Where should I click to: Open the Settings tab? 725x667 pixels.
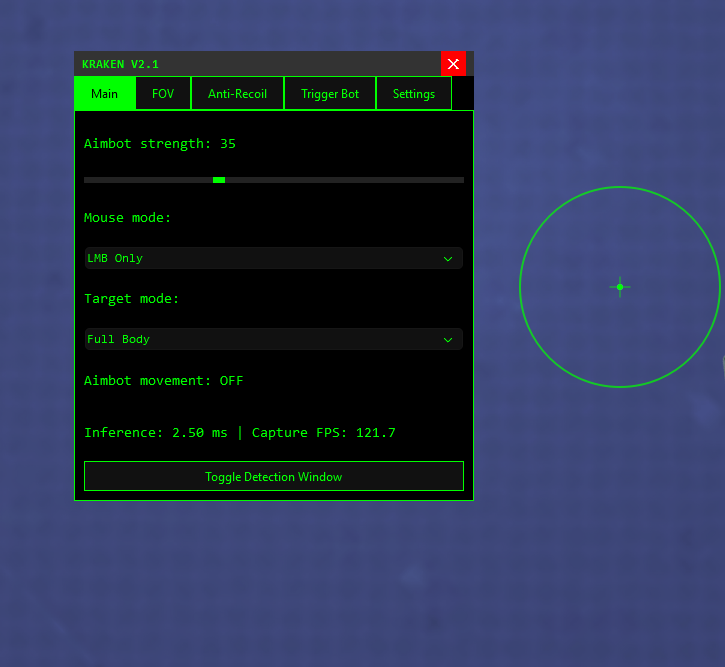tap(413, 94)
